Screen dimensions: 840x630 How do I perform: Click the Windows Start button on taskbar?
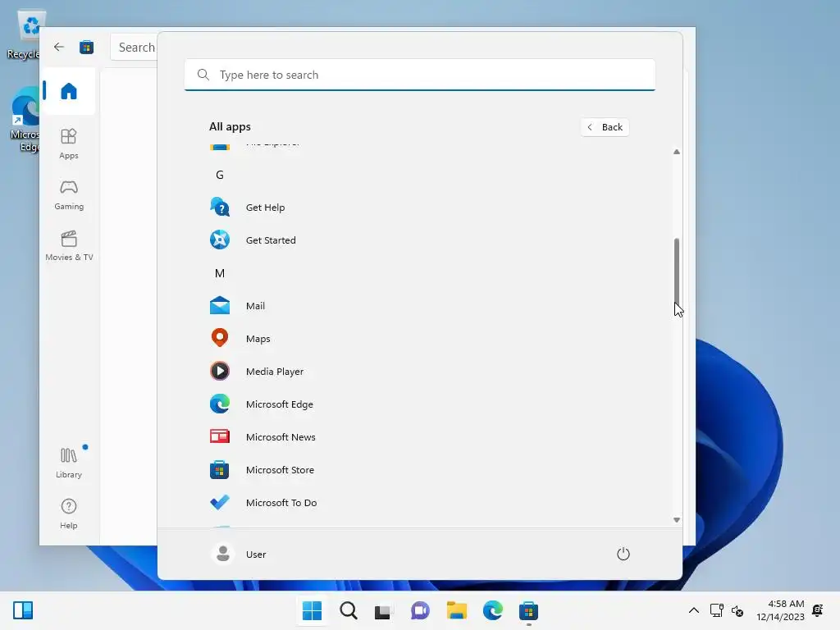coord(312,610)
